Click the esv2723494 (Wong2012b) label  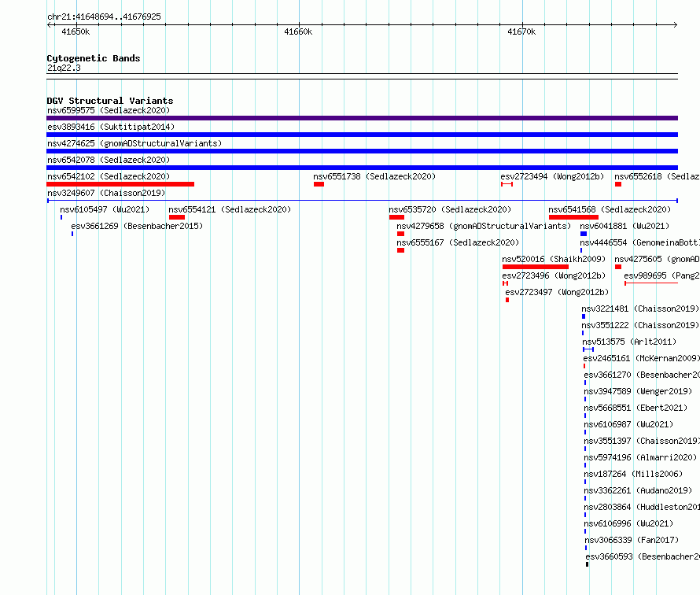point(552,176)
